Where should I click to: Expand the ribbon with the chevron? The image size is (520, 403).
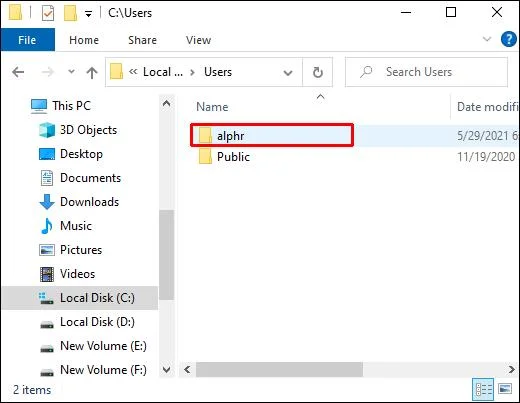click(x=487, y=39)
